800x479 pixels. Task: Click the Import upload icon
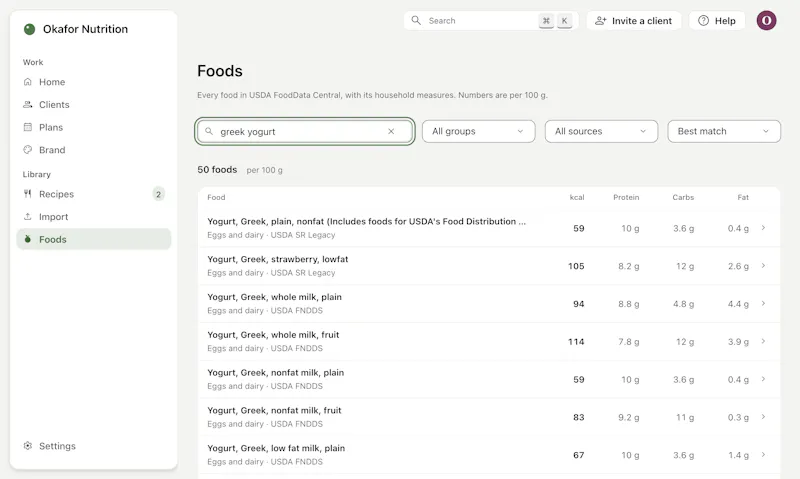point(28,216)
